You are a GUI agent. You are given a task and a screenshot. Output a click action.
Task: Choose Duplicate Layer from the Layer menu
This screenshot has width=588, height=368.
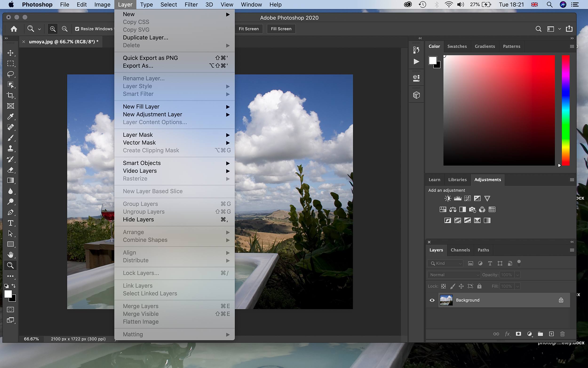coord(145,37)
